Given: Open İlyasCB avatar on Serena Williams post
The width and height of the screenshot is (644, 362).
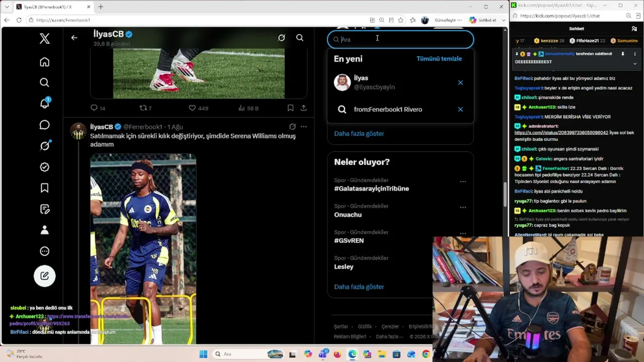Looking at the screenshot, I should pos(78,131).
